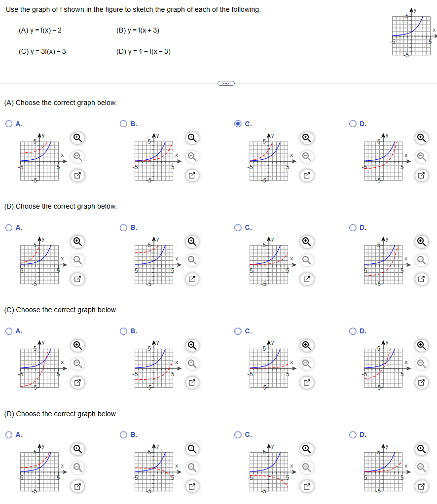The height and width of the screenshot is (504, 437).
Task: Select option D for part (B)
Action: click(353, 227)
